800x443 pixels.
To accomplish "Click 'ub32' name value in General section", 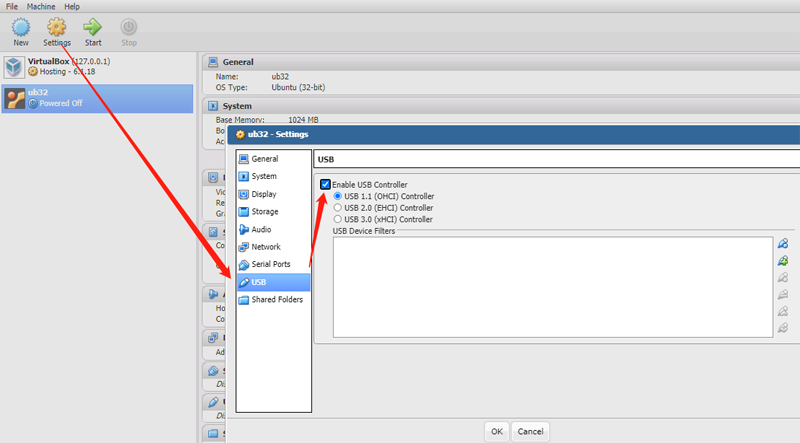I will [280, 77].
